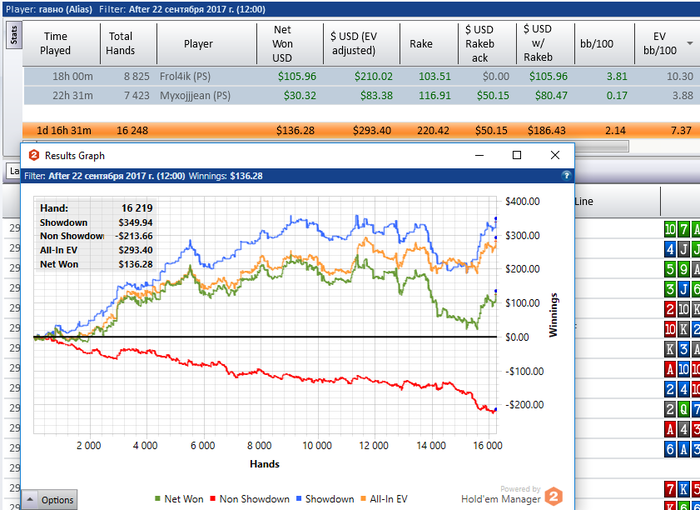Sort by $ USD (EV adjusted) column
Viewport: 700px width, 510px height.
353,43
